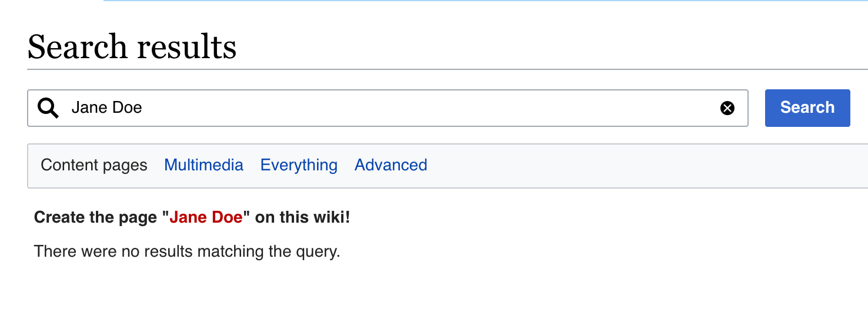Place cursor after "Doe" in search field
The width and height of the screenshot is (868, 309).
point(143,108)
